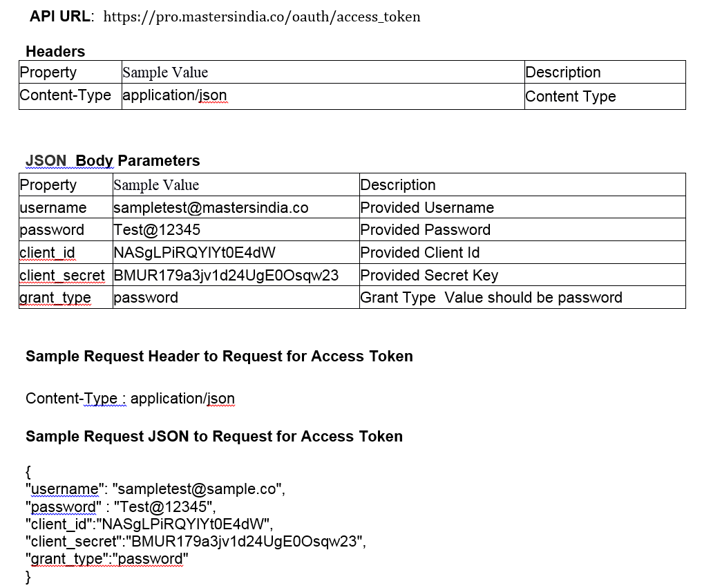Click the grant_type property cell
This screenshot has width=702, height=588.
point(55,298)
